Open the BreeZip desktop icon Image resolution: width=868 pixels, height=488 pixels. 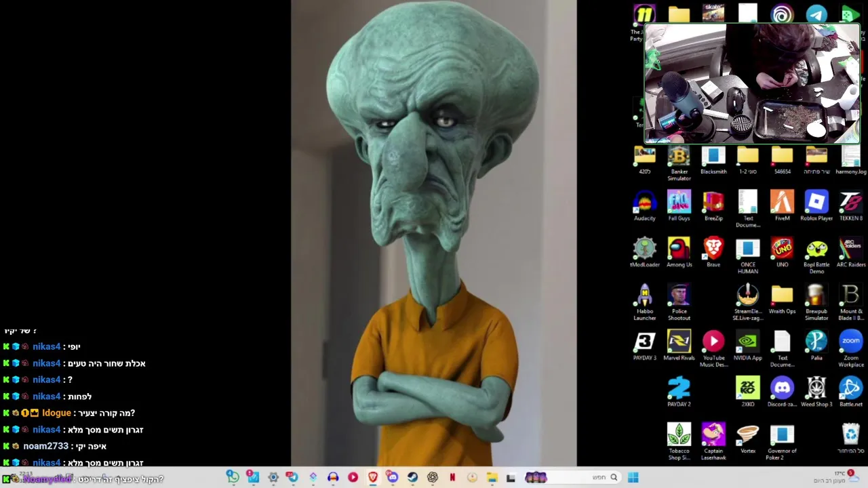click(713, 207)
